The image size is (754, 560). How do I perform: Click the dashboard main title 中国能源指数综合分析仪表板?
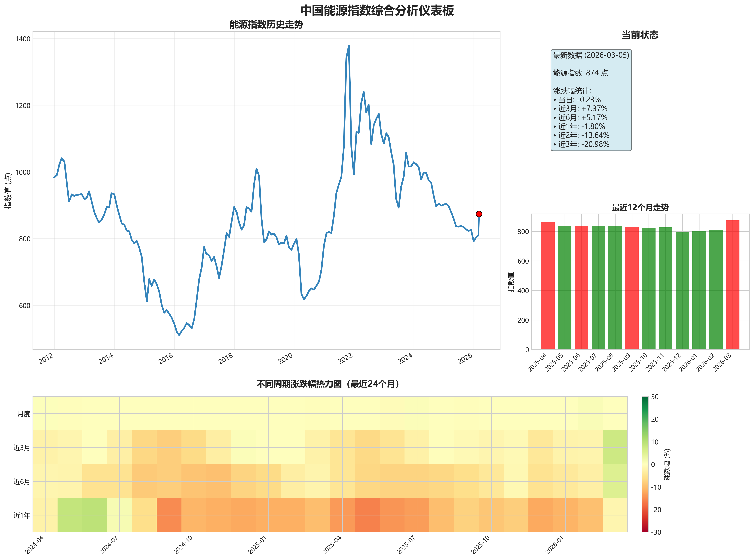(x=377, y=10)
